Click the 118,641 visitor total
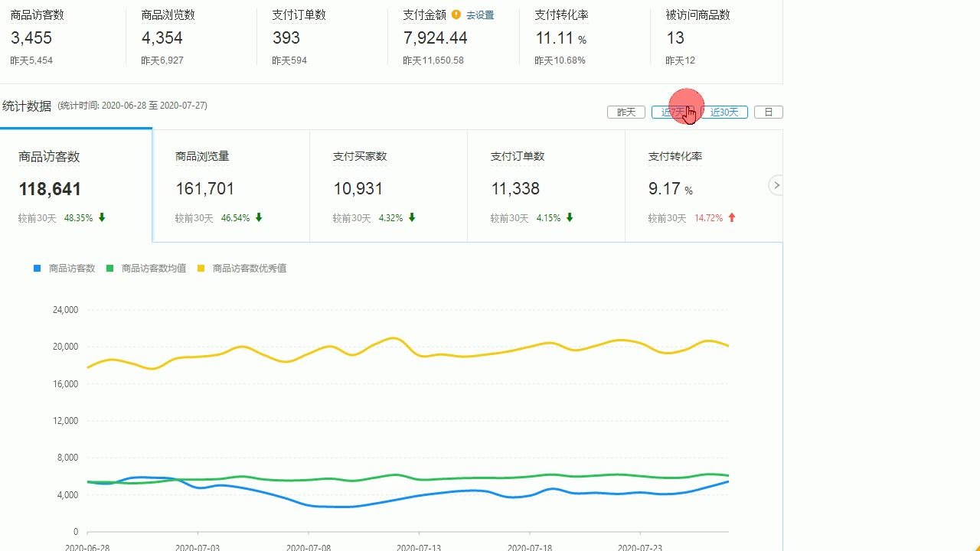 [50, 189]
